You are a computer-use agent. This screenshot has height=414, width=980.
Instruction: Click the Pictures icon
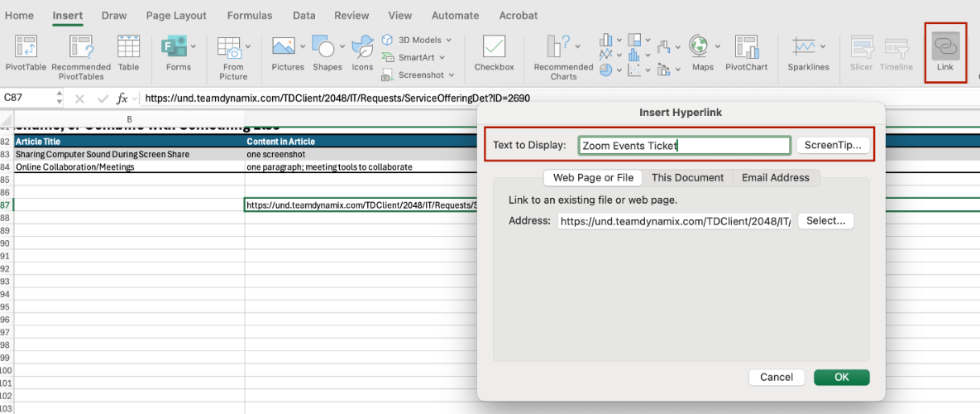tap(284, 47)
